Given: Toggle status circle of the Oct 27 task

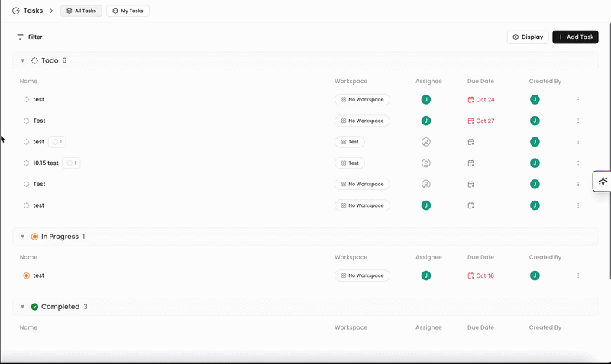Looking at the screenshot, I should [x=26, y=121].
